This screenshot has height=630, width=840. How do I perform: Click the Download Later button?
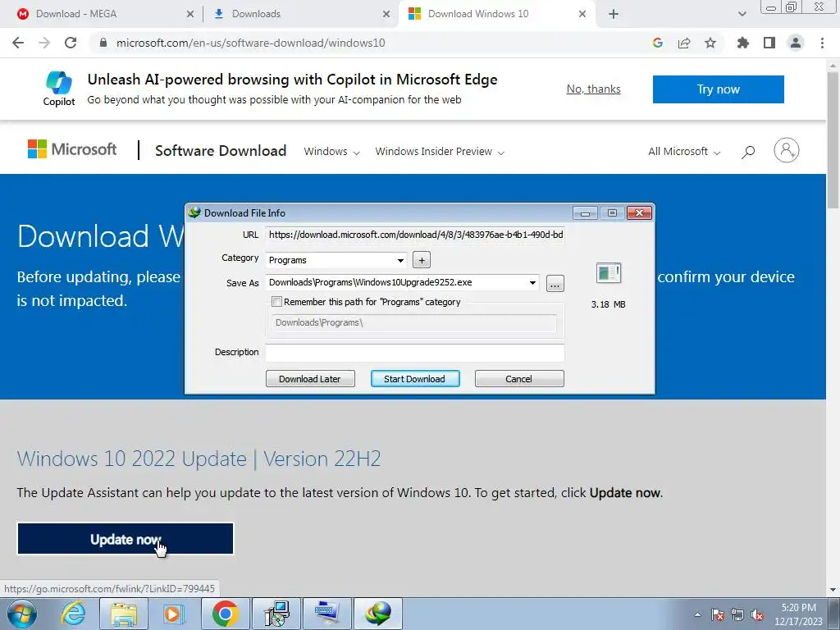pyautogui.click(x=310, y=379)
